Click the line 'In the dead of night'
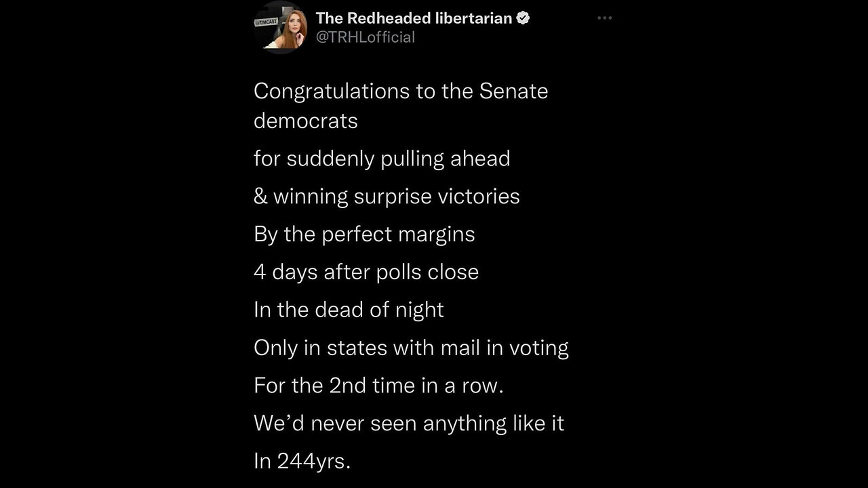Image resolution: width=868 pixels, height=488 pixels. coord(349,310)
